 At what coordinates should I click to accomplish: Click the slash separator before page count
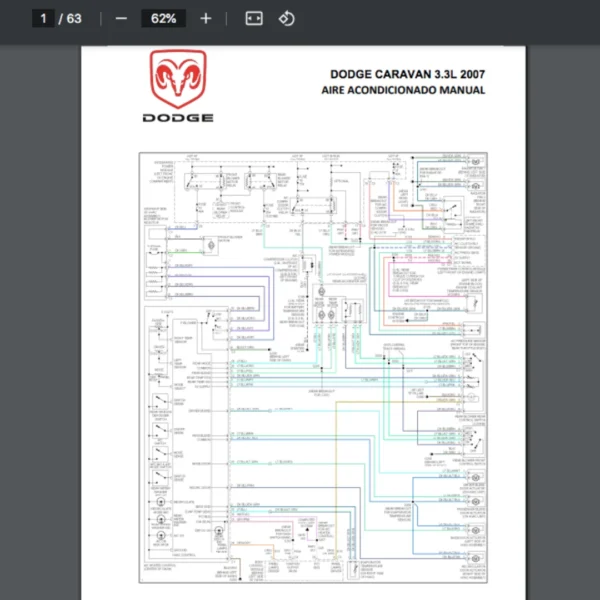[61, 18]
